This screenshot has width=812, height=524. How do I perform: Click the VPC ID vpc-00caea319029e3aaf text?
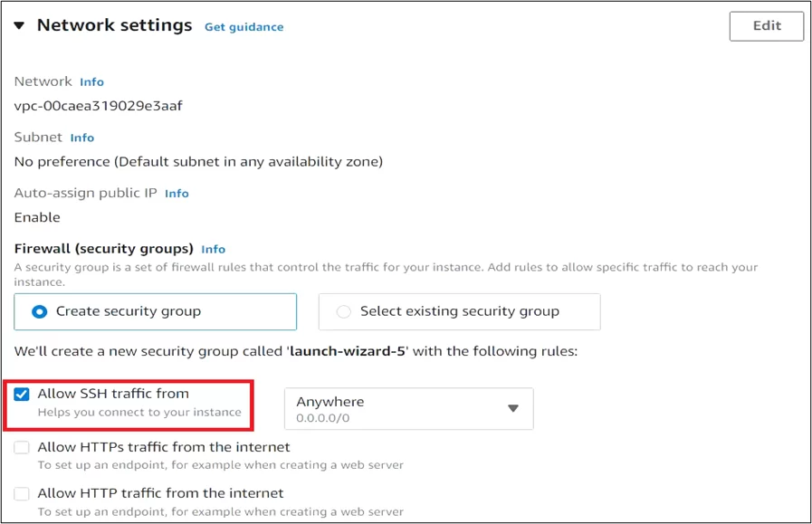coord(99,106)
